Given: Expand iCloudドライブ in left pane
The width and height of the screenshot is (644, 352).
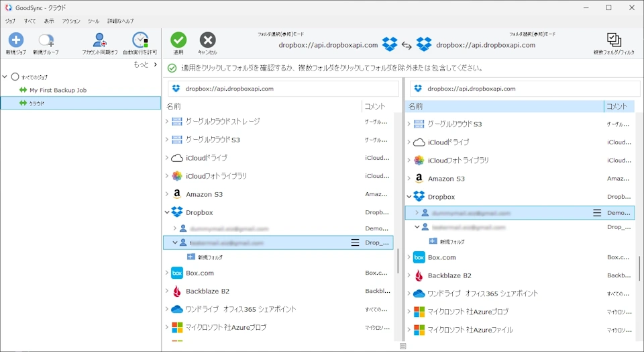Looking at the screenshot, I should (167, 157).
